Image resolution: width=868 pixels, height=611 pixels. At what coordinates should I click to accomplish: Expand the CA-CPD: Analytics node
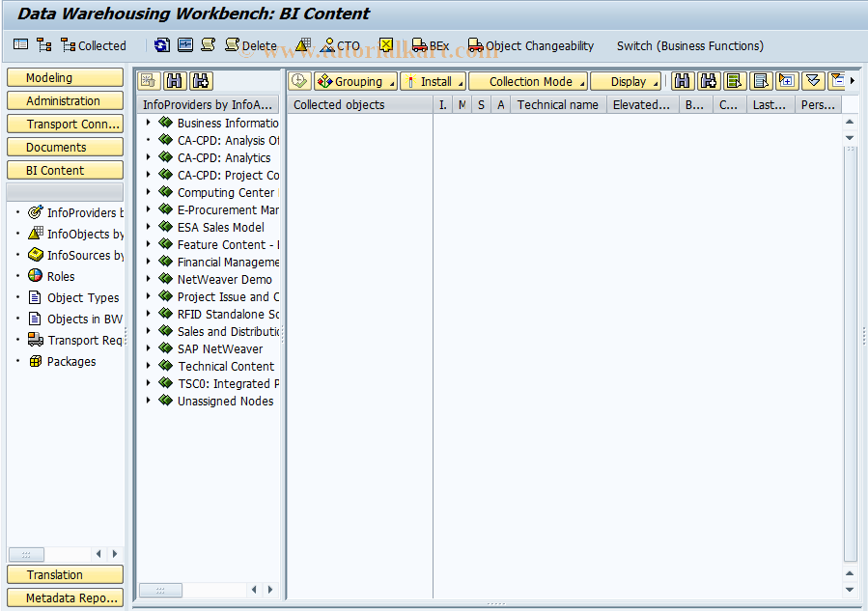(x=148, y=157)
